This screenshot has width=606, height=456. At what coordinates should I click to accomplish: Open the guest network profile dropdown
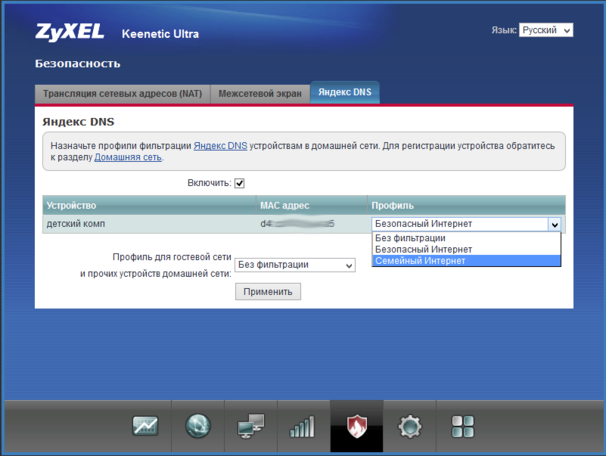tap(295, 265)
